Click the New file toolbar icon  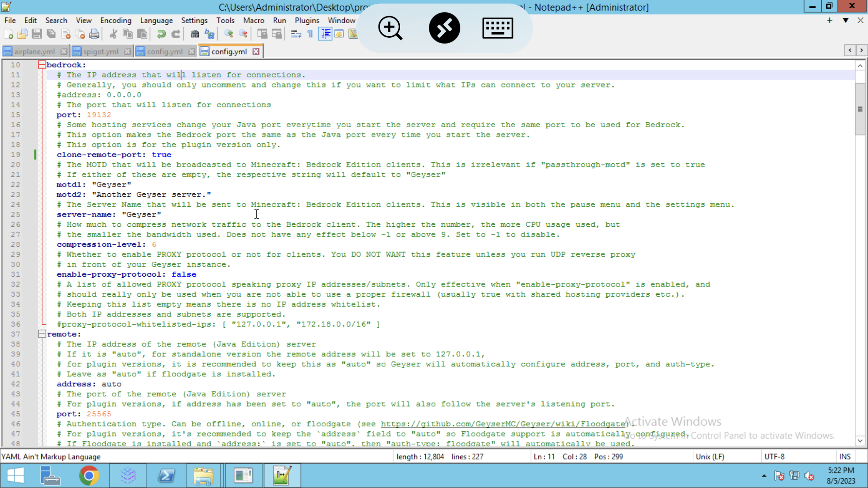coord(8,34)
